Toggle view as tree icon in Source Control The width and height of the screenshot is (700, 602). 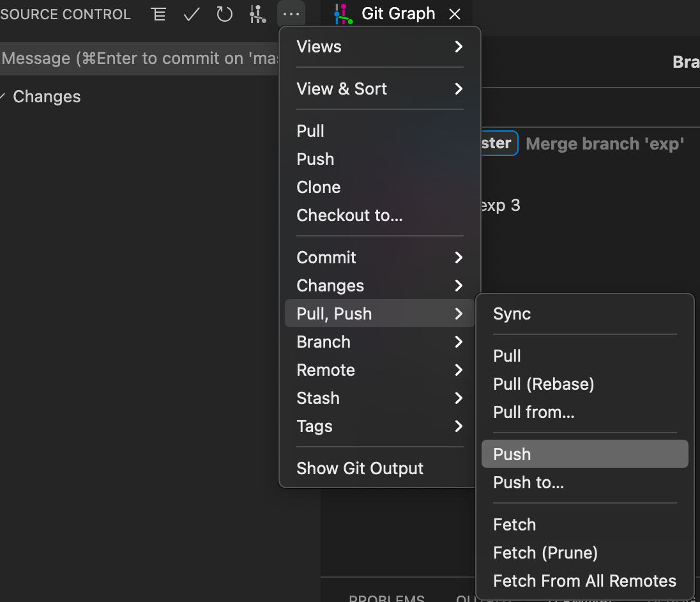click(x=158, y=14)
